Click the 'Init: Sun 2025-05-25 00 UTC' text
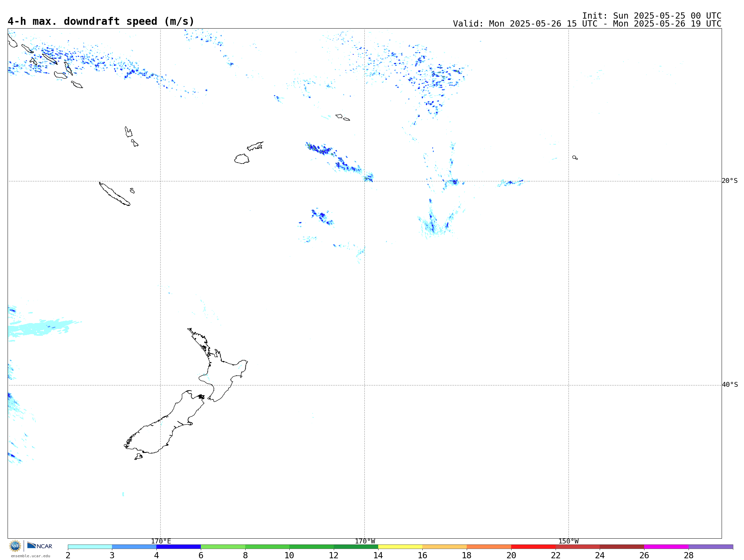 click(652, 16)
